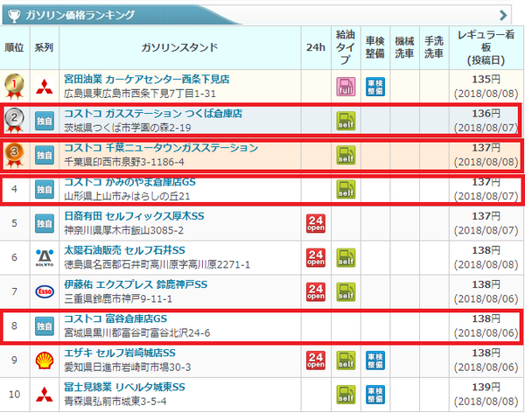Image resolution: width=525 pixels, height=420 pixels.
Task: Click the ガソリンスタンド column header
Action: click(x=179, y=47)
